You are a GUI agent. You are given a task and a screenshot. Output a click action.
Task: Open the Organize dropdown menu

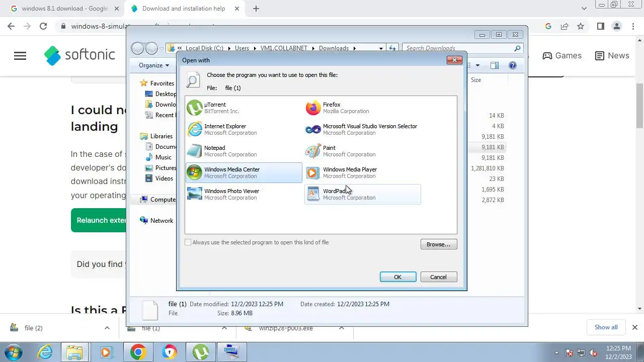(154, 65)
